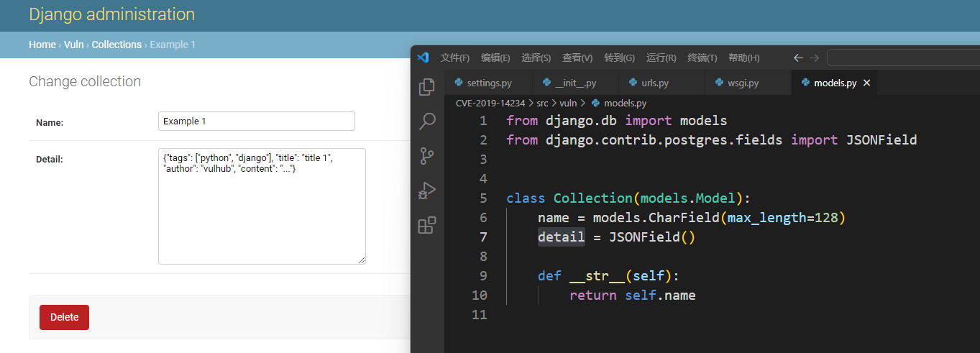Go to Collections breadcrumb link
980x353 pixels.
click(x=116, y=45)
